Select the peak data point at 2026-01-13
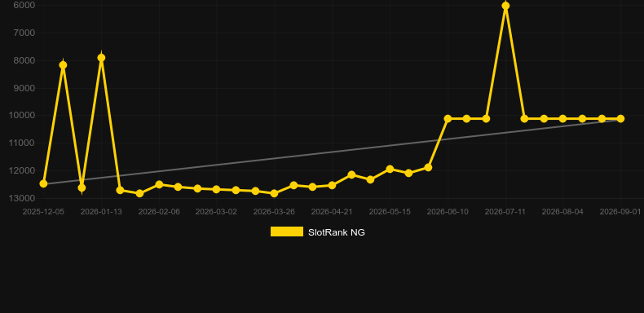Screen dimensions: 644x313 [101, 58]
